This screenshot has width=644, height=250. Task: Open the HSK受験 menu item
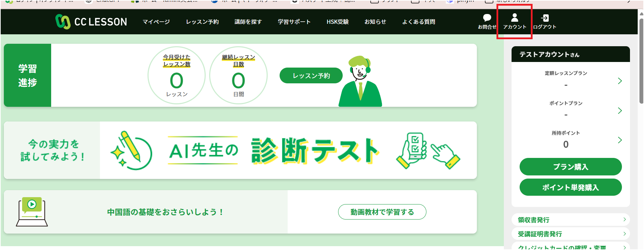tap(337, 22)
